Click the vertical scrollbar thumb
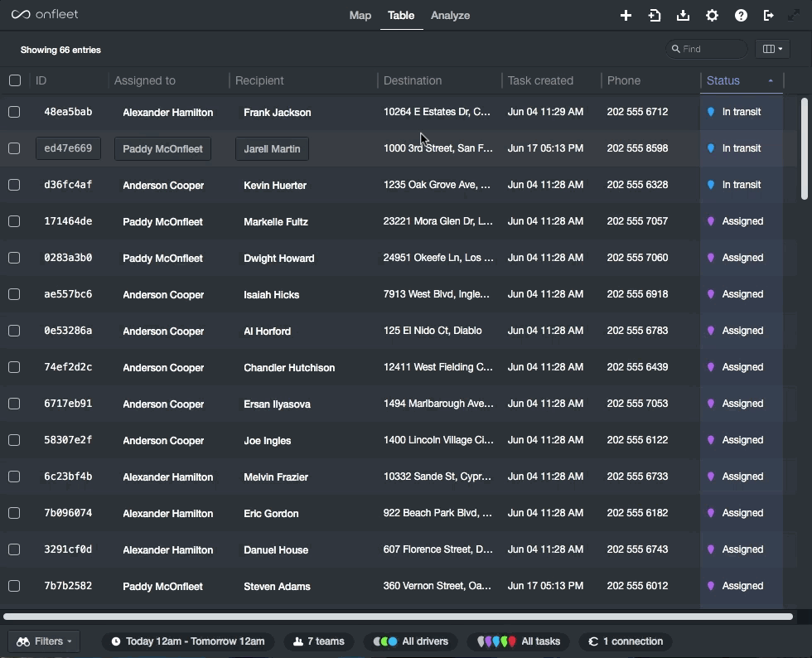The image size is (812, 658). click(805, 148)
